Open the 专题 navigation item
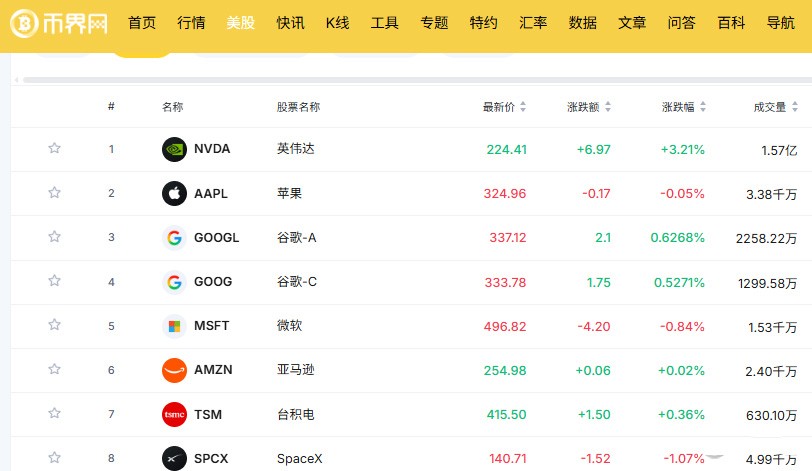 (434, 23)
